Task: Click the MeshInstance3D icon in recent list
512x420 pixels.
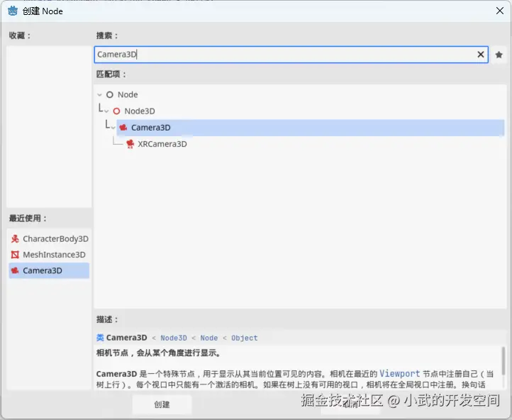Action: 15,255
